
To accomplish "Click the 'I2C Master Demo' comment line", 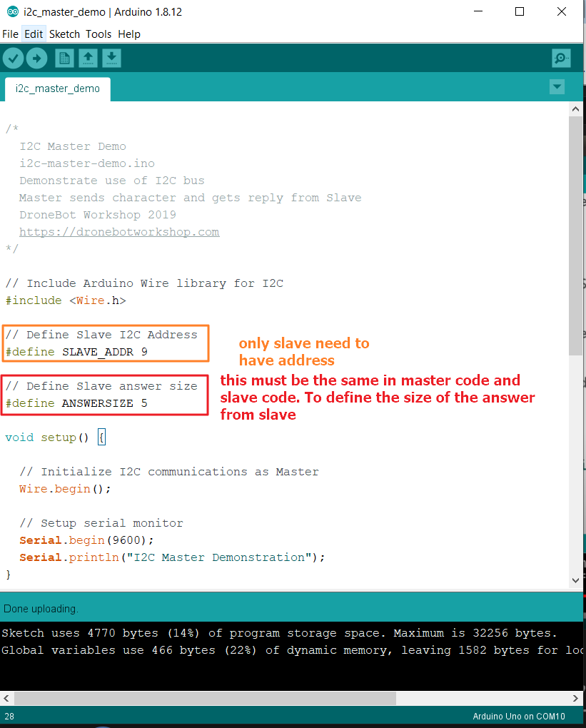I will point(73,146).
